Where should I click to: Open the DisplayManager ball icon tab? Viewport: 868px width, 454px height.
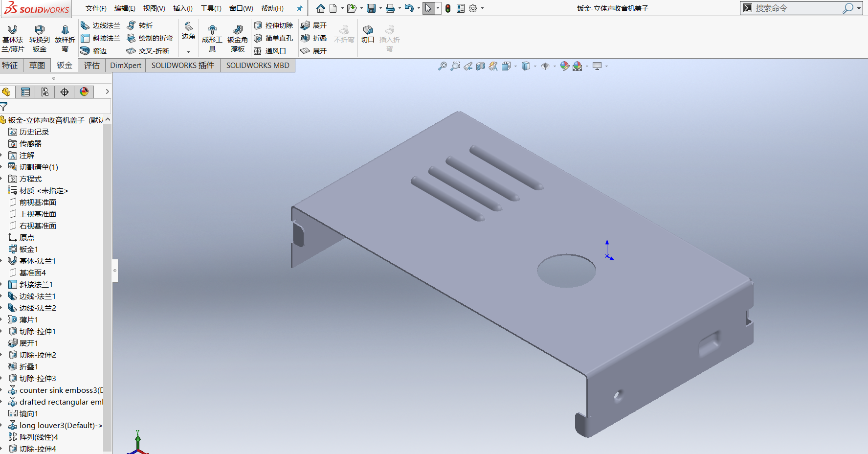pyautogui.click(x=84, y=91)
